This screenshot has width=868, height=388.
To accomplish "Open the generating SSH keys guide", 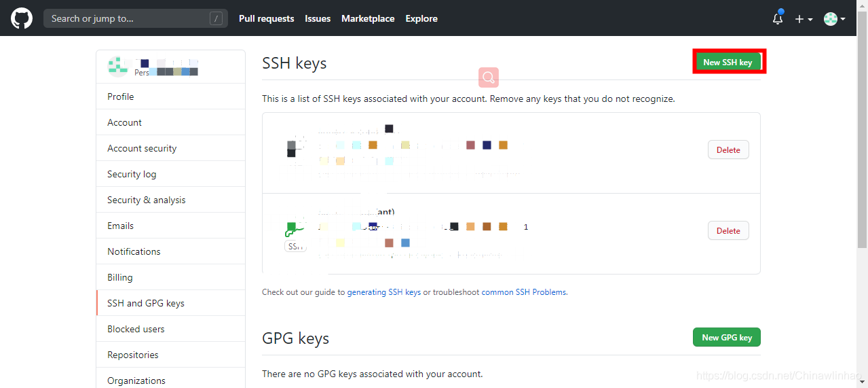I will pos(384,292).
